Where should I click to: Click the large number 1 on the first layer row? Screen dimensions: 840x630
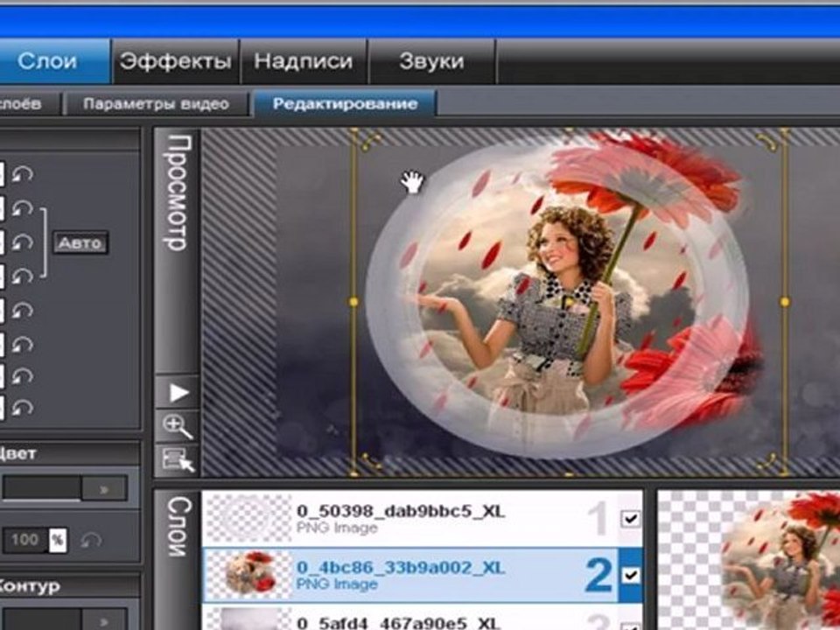[599, 519]
